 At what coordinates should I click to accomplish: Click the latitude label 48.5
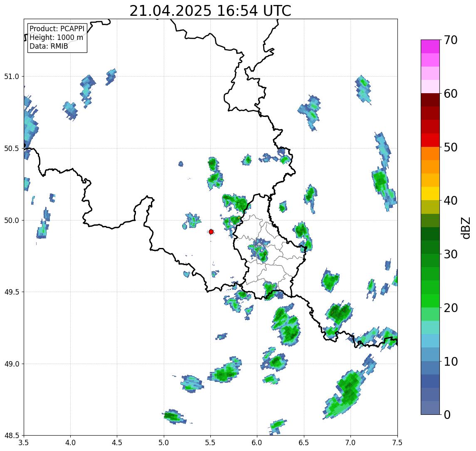[12, 436]
